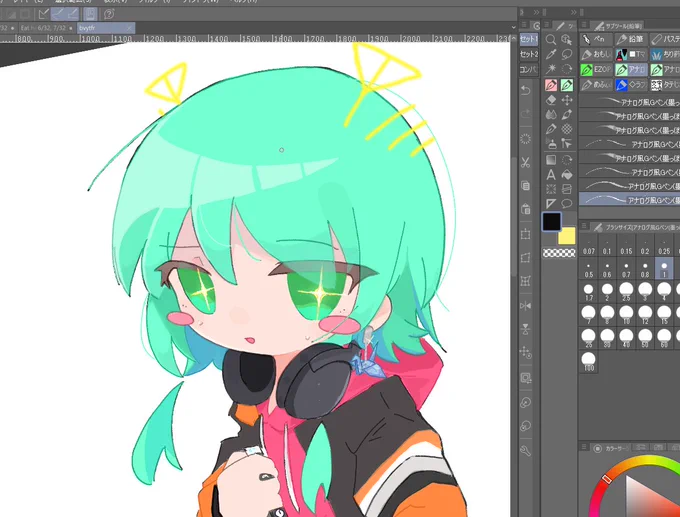
Task: Open the めみ sub tool group
Action: (x=596, y=85)
